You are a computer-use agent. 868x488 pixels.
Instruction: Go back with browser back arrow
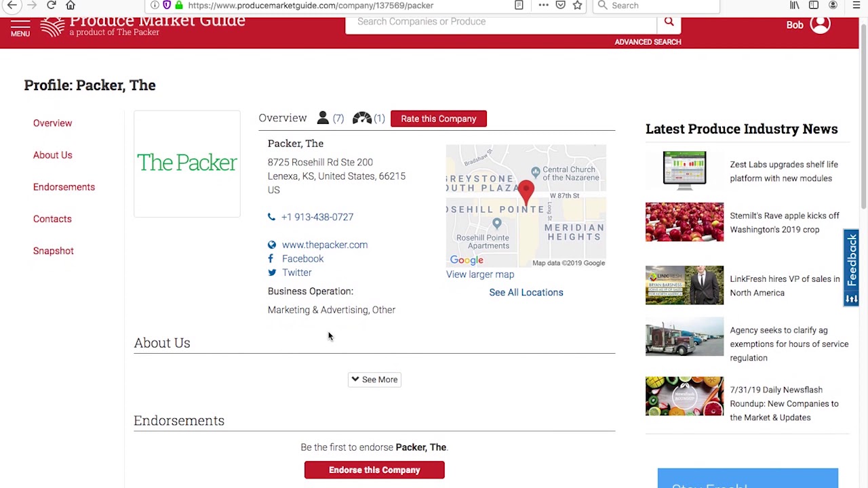(x=12, y=5)
